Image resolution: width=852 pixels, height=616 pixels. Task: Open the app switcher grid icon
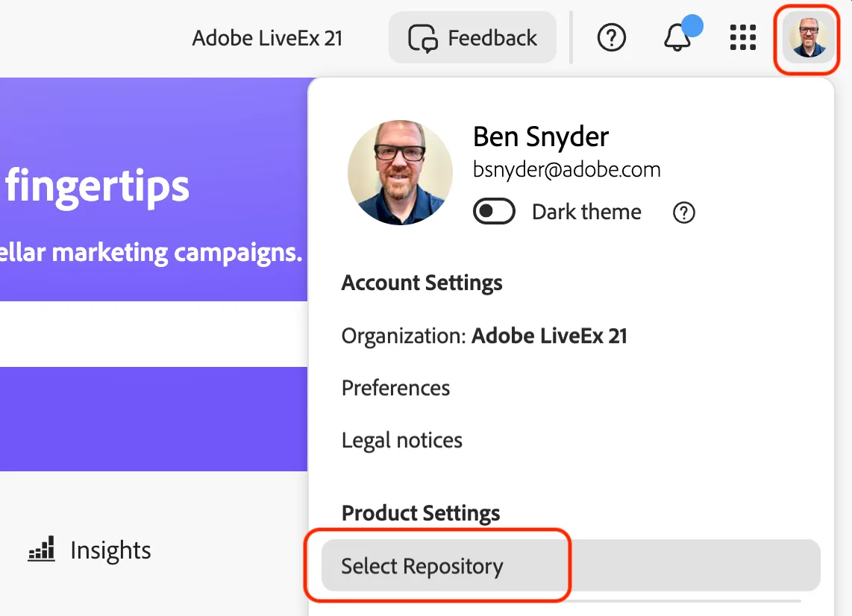point(743,37)
